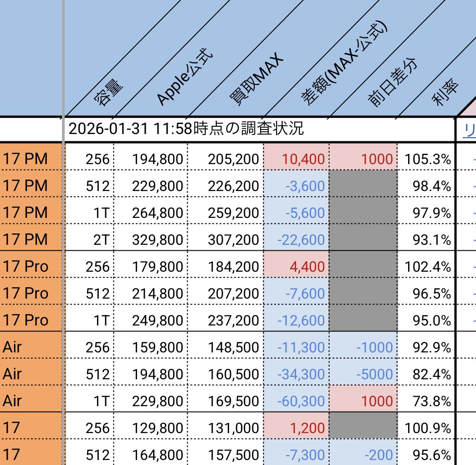Select the Air 1T row label
This screenshot has height=465, width=476.
14,401
